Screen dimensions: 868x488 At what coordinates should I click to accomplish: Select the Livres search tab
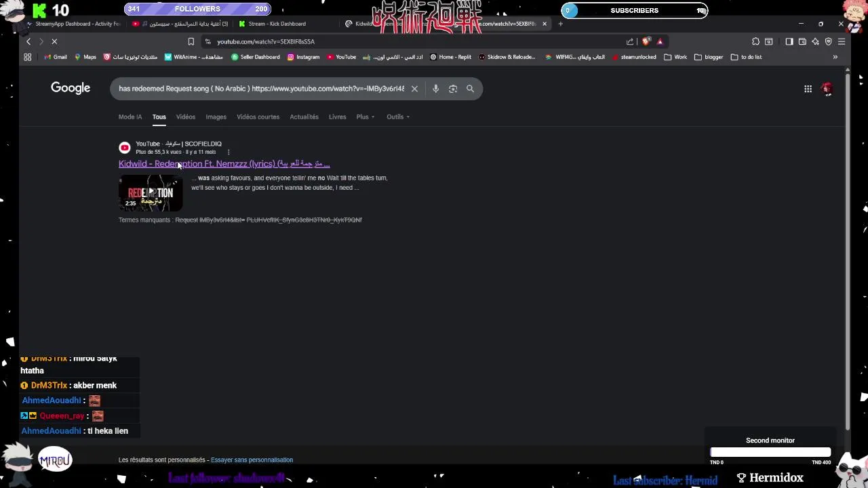click(x=337, y=117)
